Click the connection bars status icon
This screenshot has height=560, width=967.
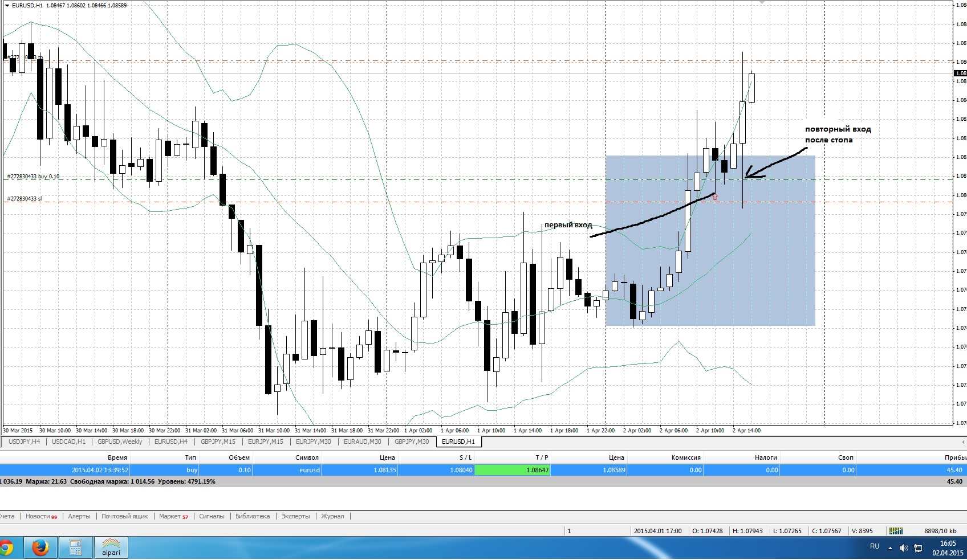(x=896, y=531)
